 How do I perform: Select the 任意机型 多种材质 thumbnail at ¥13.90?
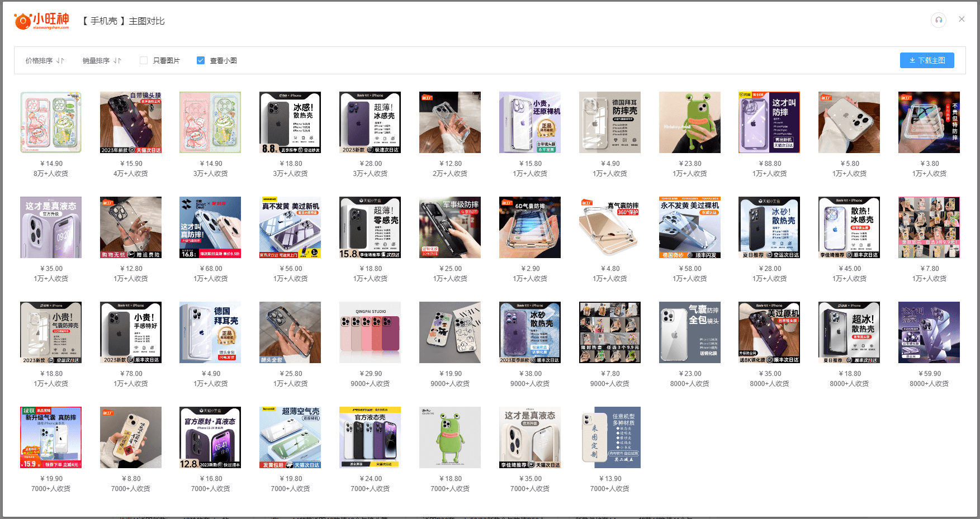[x=610, y=437]
